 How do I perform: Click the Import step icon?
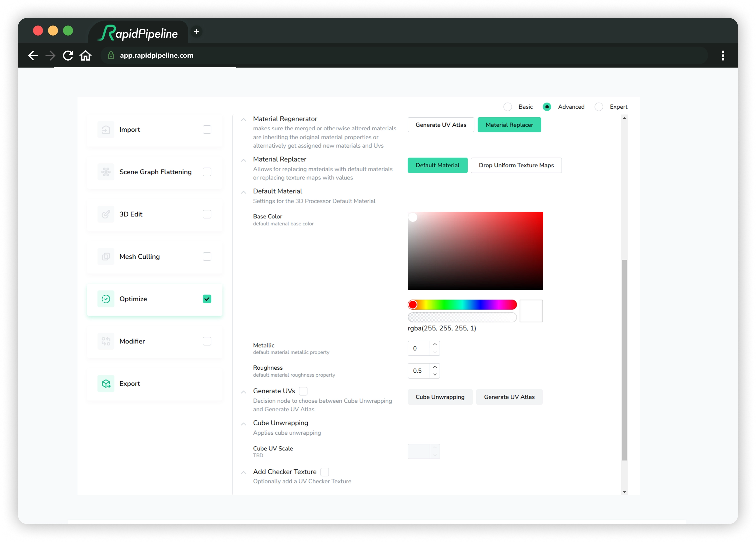(x=106, y=129)
